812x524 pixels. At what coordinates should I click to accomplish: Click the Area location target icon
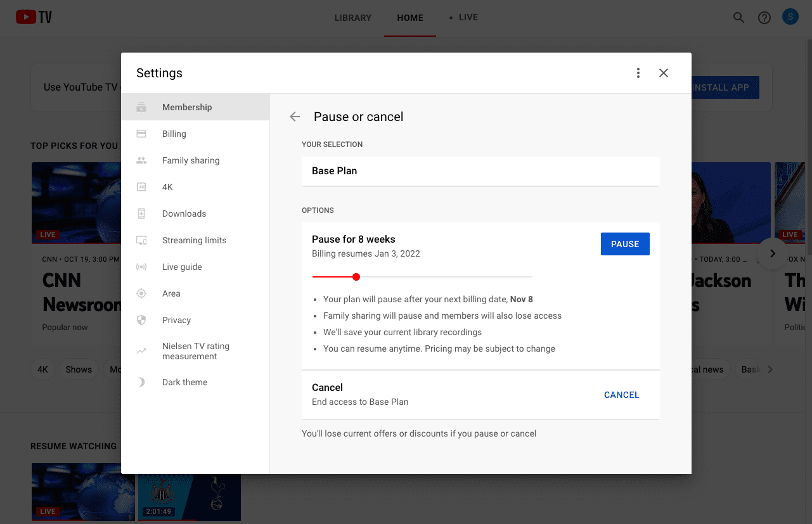pyautogui.click(x=141, y=293)
